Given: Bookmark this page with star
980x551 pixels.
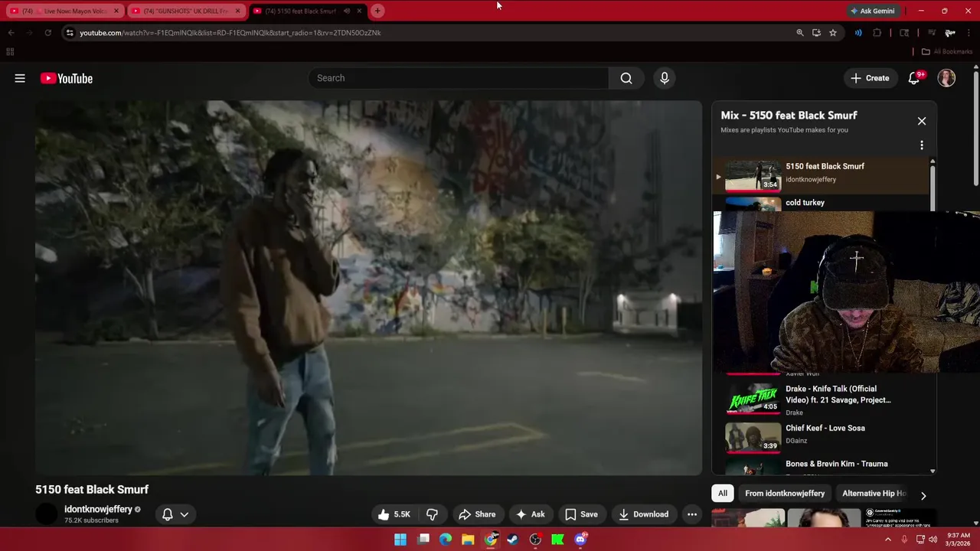Looking at the screenshot, I should pos(833,33).
